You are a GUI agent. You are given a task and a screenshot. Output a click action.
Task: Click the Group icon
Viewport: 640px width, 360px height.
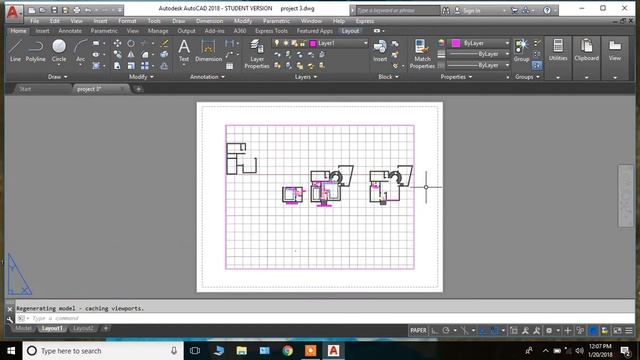click(521, 50)
